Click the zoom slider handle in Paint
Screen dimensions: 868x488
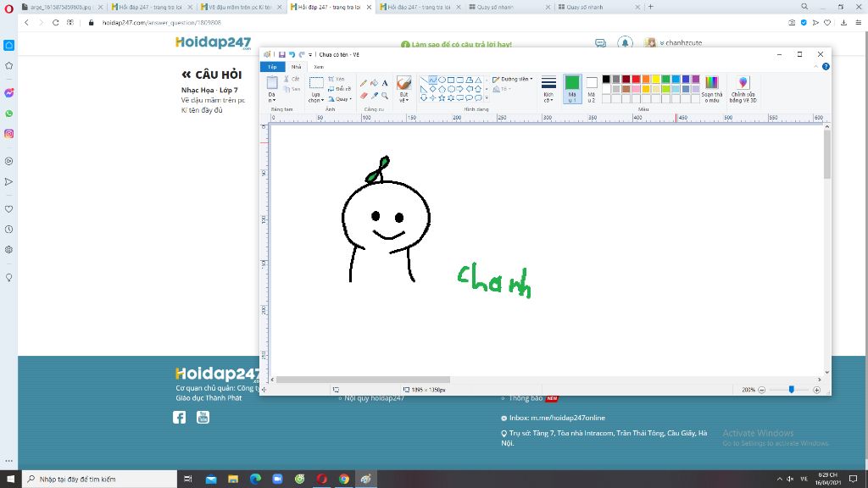click(792, 390)
